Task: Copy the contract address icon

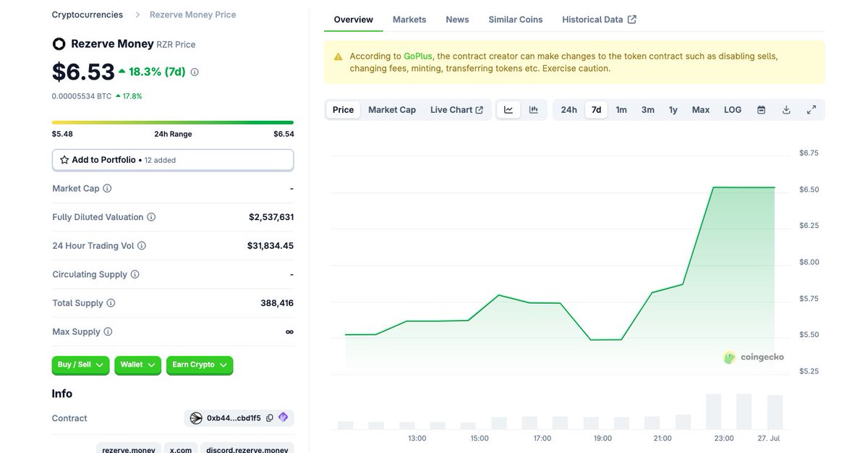Action: click(x=270, y=418)
